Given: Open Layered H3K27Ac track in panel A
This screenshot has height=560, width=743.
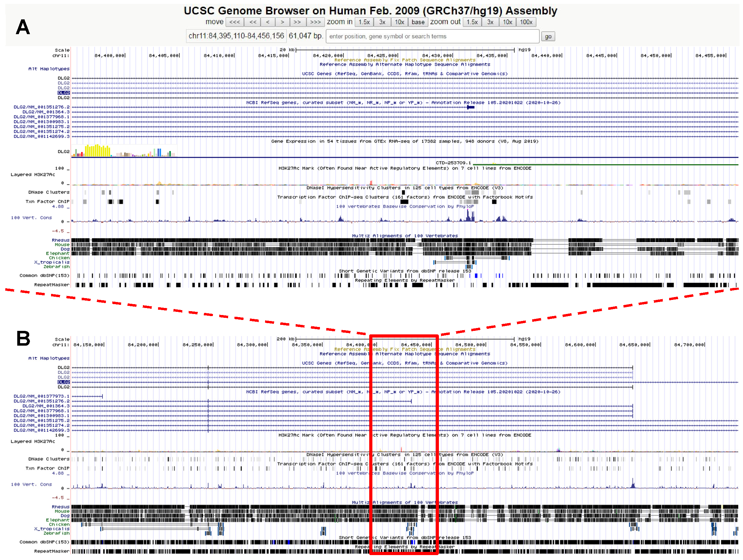Looking at the screenshot, I should pyautogui.click(x=33, y=175).
